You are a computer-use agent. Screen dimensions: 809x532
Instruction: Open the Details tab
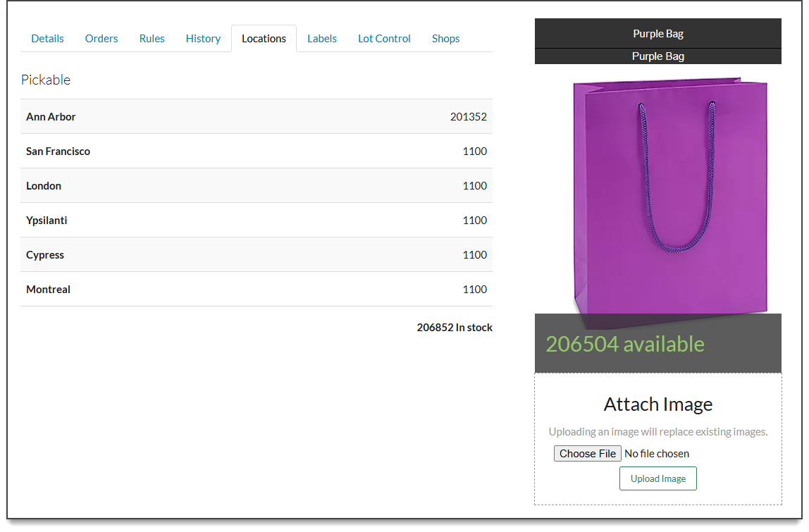click(x=47, y=39)
